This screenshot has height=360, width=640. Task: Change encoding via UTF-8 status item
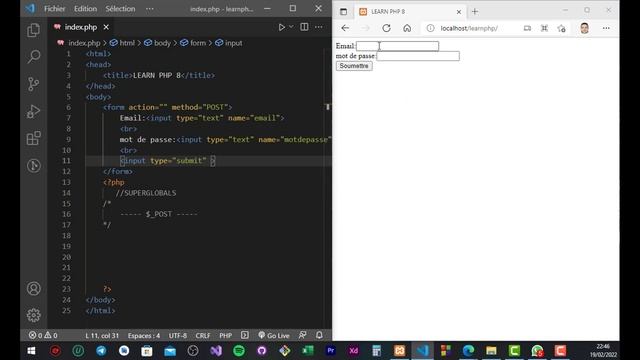(178, 336)
